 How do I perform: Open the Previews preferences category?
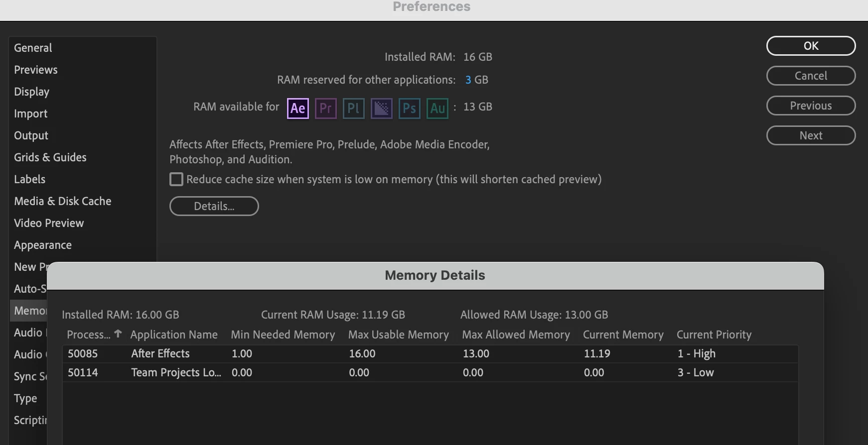[36, 70]
